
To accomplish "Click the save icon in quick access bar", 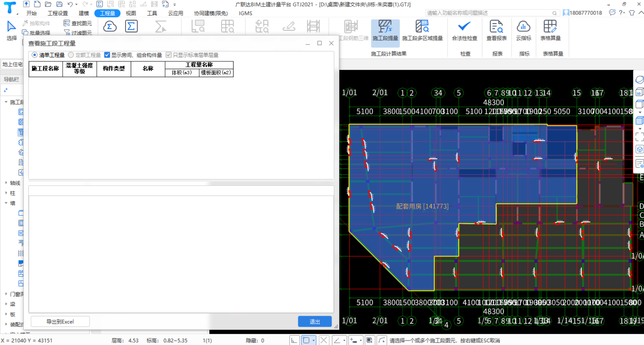I will pyautogui.click(x=59, y=4).
